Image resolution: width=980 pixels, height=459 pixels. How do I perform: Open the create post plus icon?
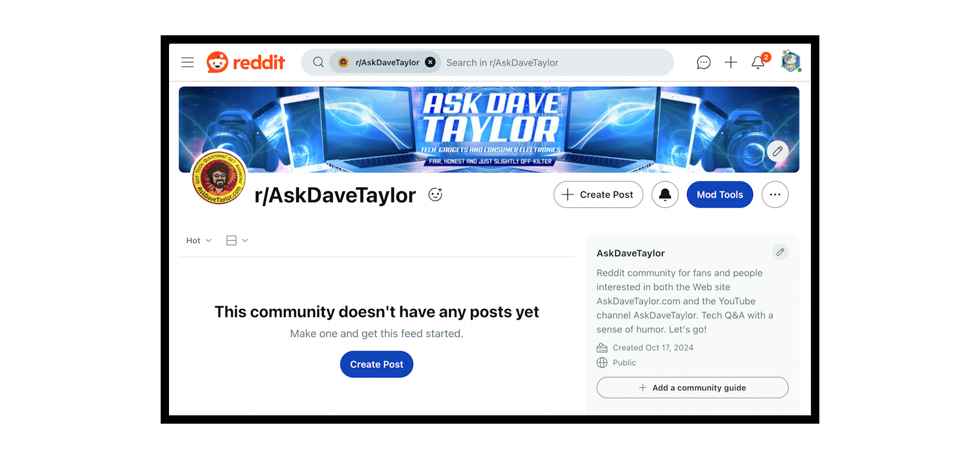pyautogui.click(x=731, y=62)
